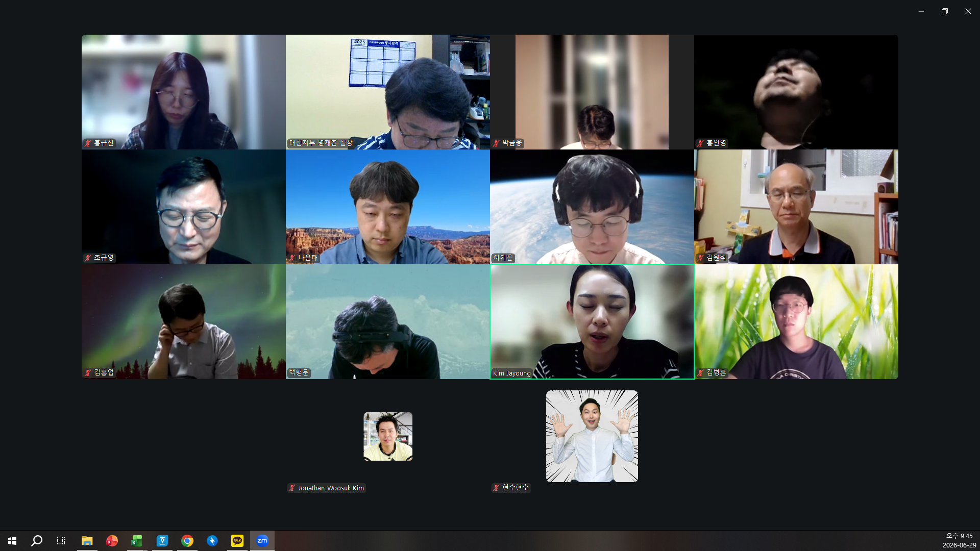Open the blue bird app icon in the taskbar

pyautogui.click(x=212, y=541)
